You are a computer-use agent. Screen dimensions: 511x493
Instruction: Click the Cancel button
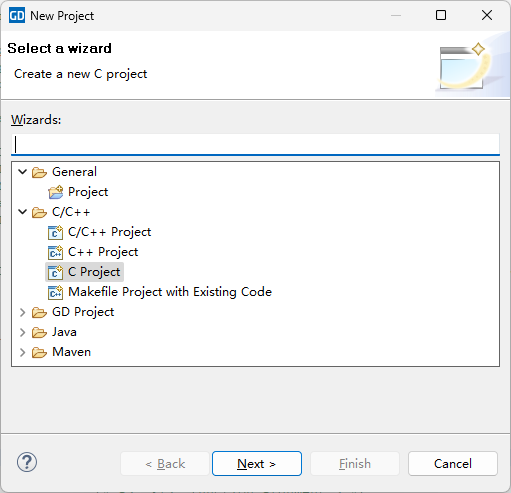pyautogui.click(x=453, y=464)
